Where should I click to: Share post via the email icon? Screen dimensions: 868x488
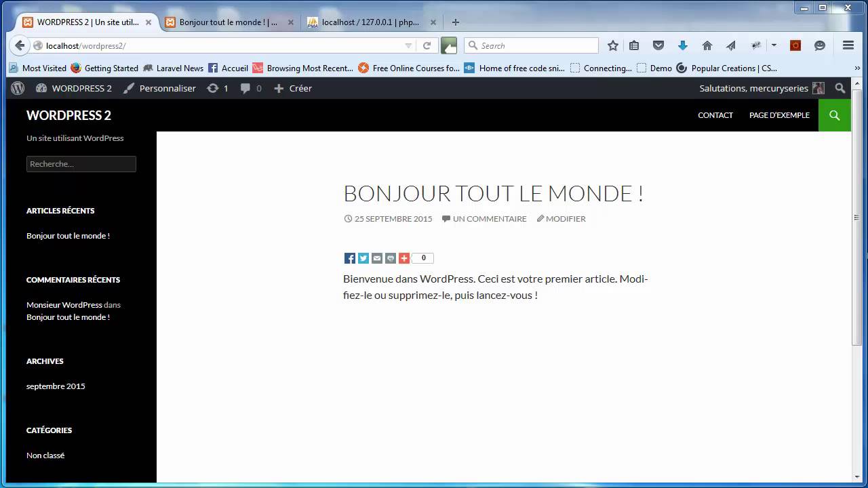pos(377,258)
